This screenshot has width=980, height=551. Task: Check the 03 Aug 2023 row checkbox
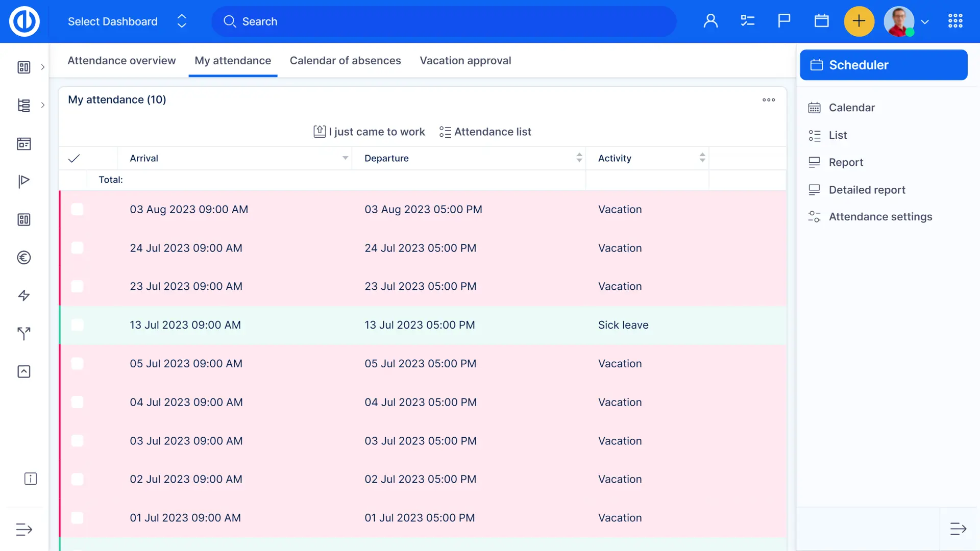click(x=77, y=210)
